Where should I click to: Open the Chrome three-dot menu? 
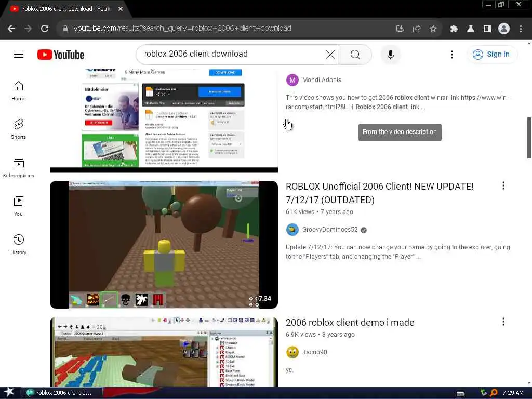pos(521,29)
